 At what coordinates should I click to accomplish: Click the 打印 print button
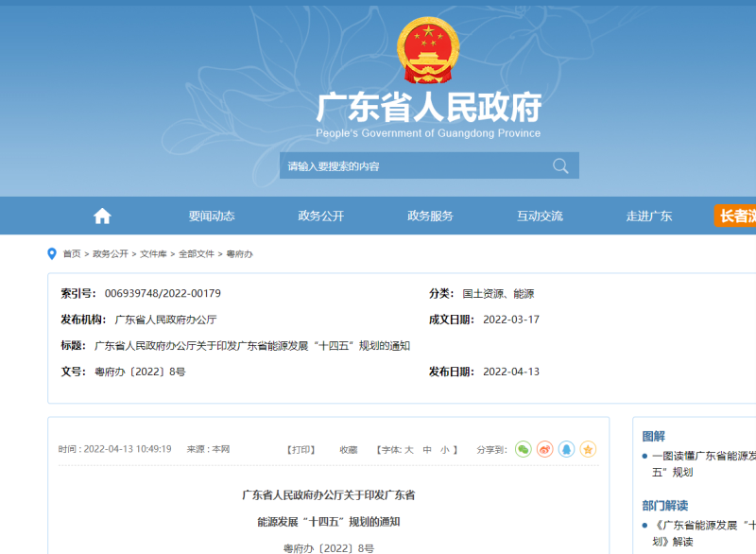301,450
